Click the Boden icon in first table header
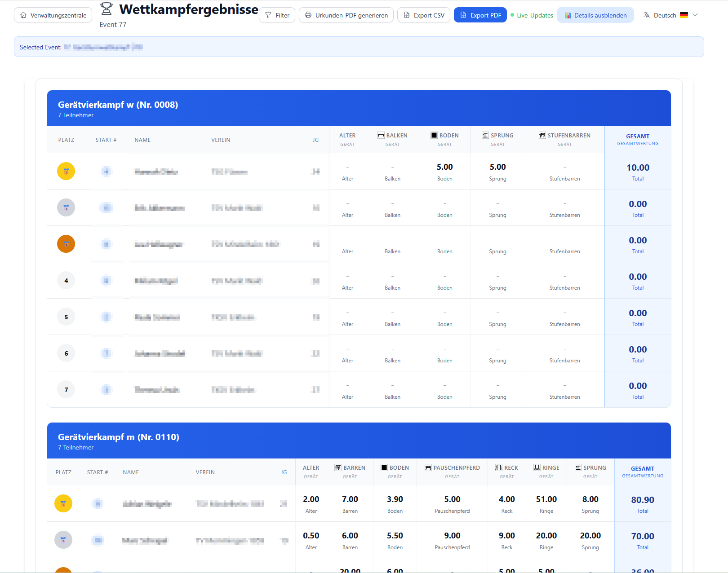 point(434,135)
